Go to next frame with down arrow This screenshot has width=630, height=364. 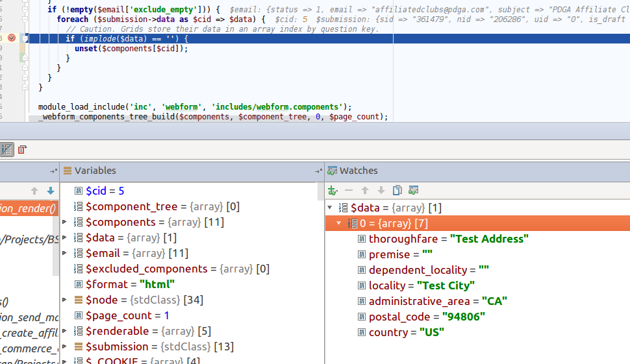point(51,191)
